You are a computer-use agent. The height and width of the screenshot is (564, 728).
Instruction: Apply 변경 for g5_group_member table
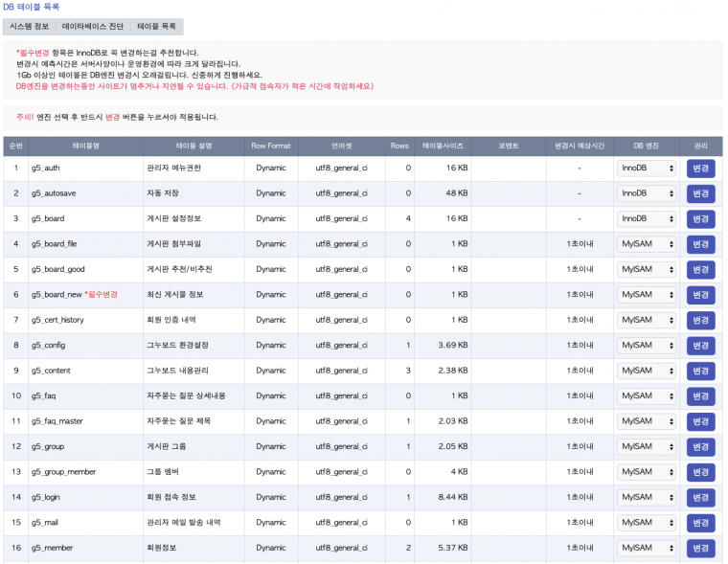click(700, 472)
